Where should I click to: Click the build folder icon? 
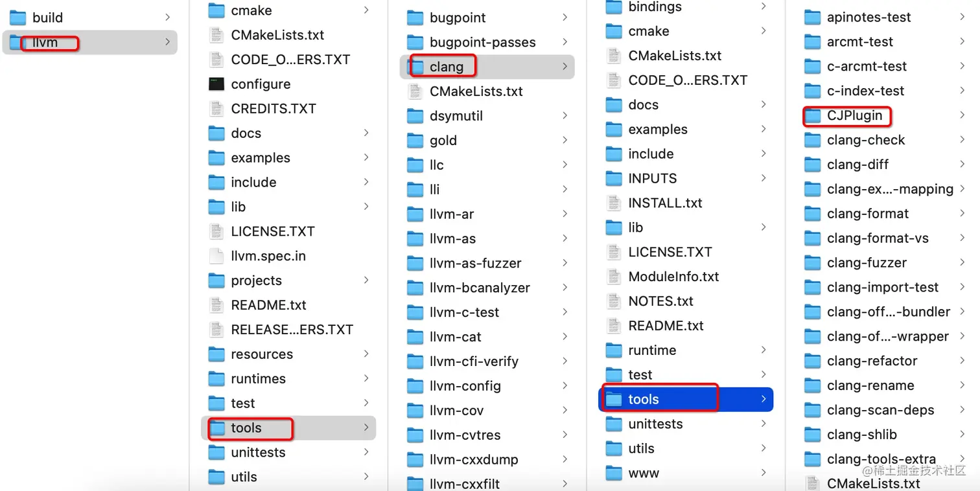coord(17,17)
